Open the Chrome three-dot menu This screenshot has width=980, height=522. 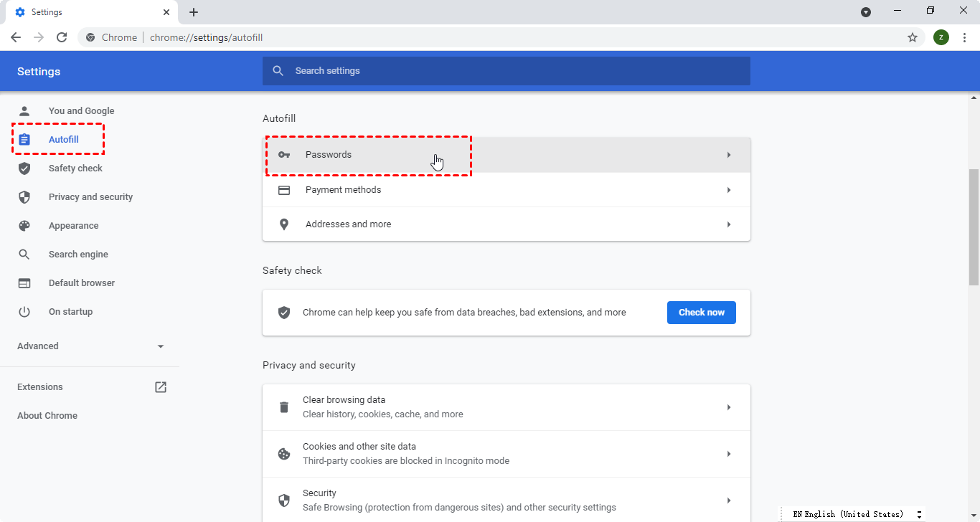(x=964, y=37)
